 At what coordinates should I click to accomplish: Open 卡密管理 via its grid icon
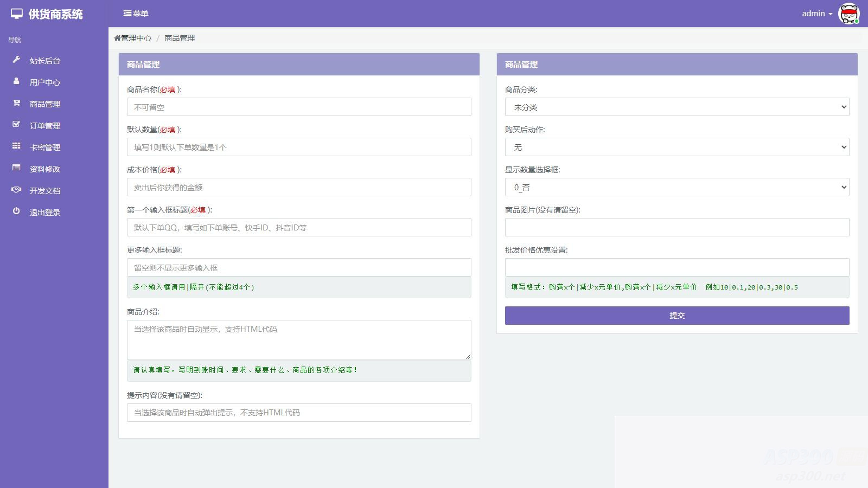[16, 147]
